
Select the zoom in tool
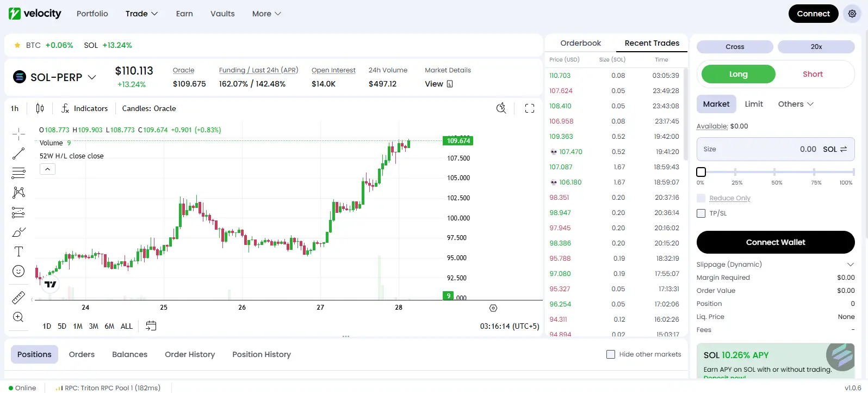tap(18, 317)
